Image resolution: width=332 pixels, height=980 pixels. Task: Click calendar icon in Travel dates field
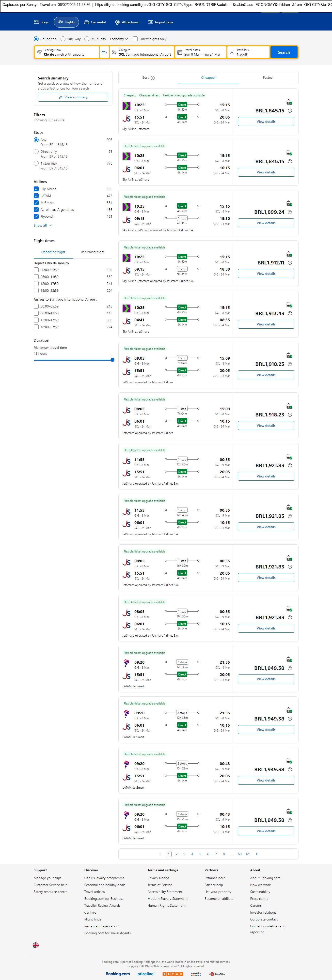(x=180, y=52)
